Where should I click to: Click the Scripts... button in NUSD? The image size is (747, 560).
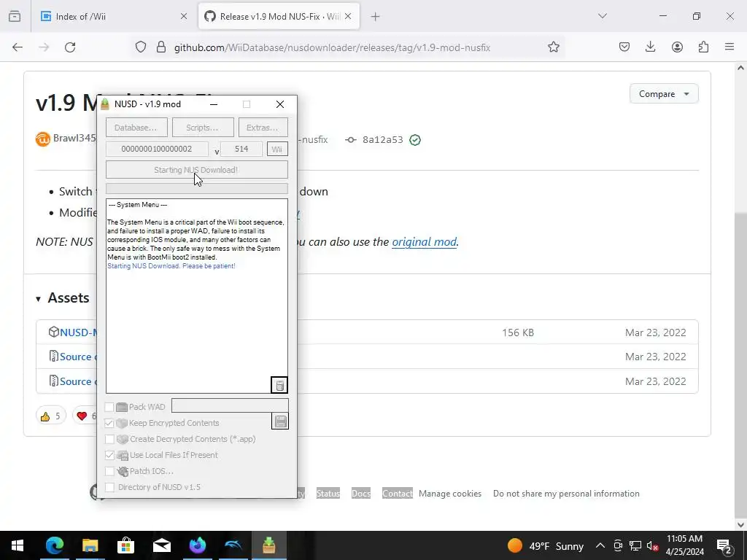tap(203, 128)
